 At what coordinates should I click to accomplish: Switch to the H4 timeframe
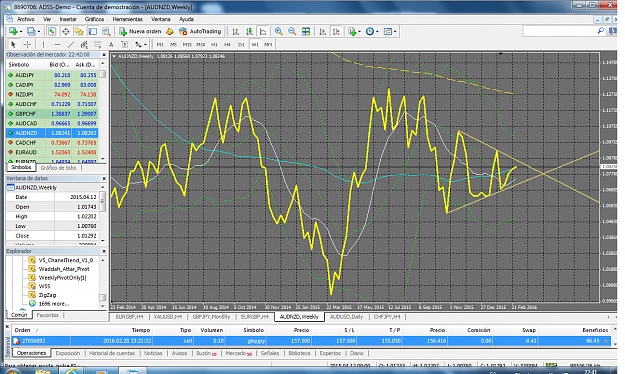pos(227,44)
